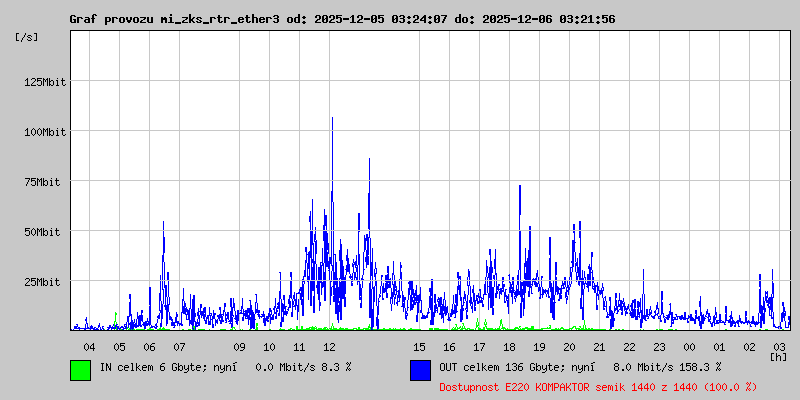Click the red 'Dostupnost E220 KOMPAKTOR' availability text

click(x=597, y=386)
